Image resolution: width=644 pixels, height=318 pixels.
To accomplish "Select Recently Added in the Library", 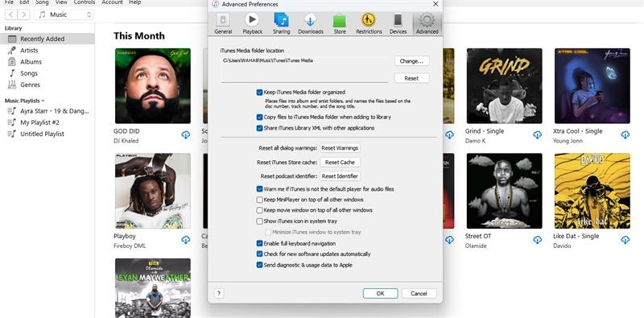I will pos(47,39).
